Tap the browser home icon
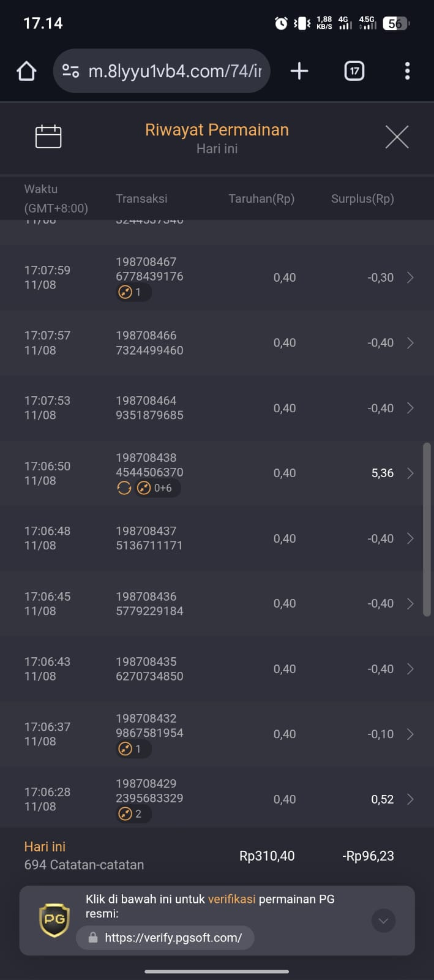The width and height of the screenshot is (434, 980). pos(26,71)
